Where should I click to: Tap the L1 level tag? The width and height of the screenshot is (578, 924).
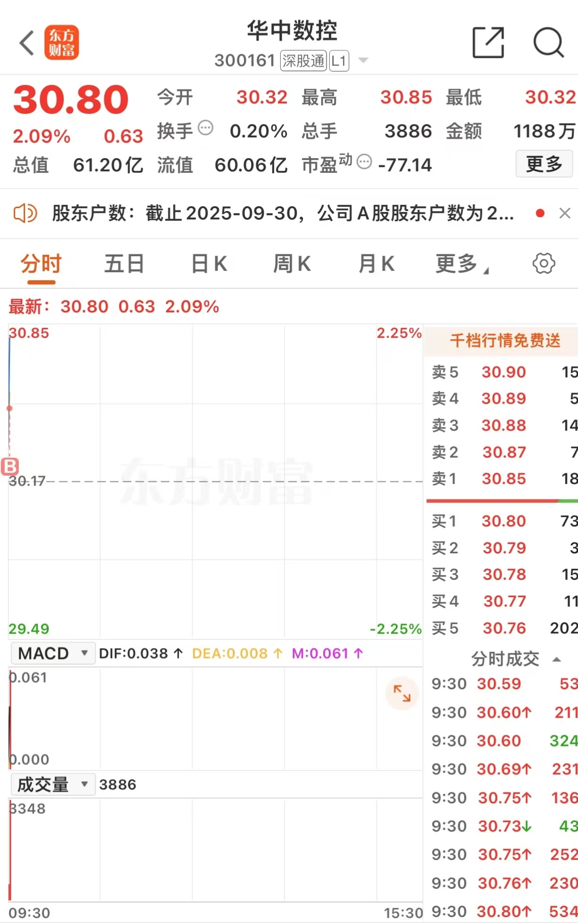tap(339, 61)
